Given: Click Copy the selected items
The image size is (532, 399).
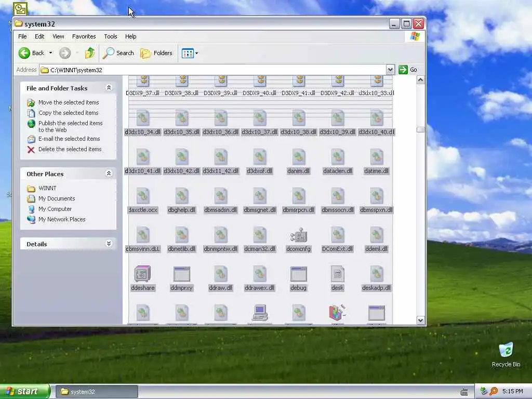Looking at the screenshot, I should 68,113.
